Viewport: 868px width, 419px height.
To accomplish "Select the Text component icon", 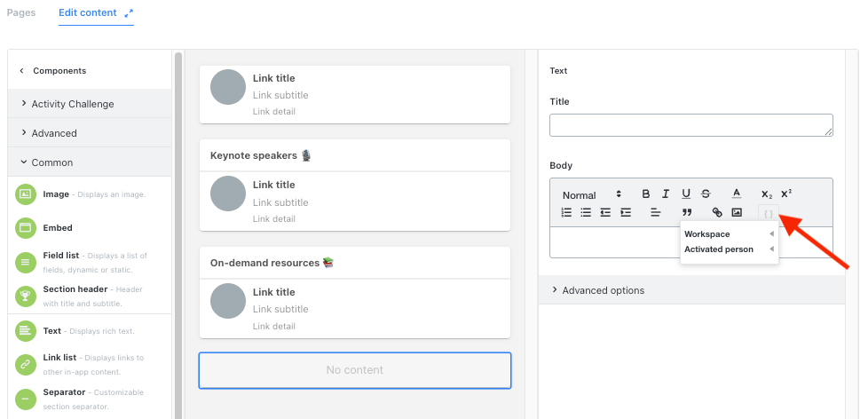I will (25, 331).
